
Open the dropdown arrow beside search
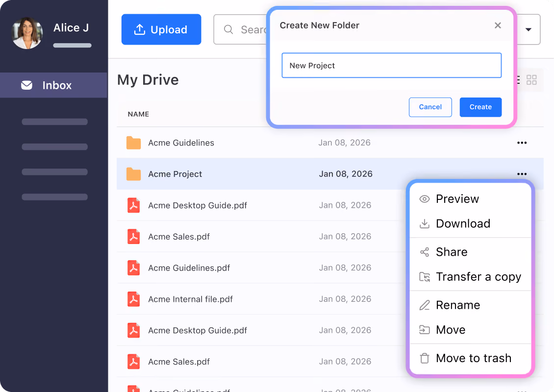[528, 30]
